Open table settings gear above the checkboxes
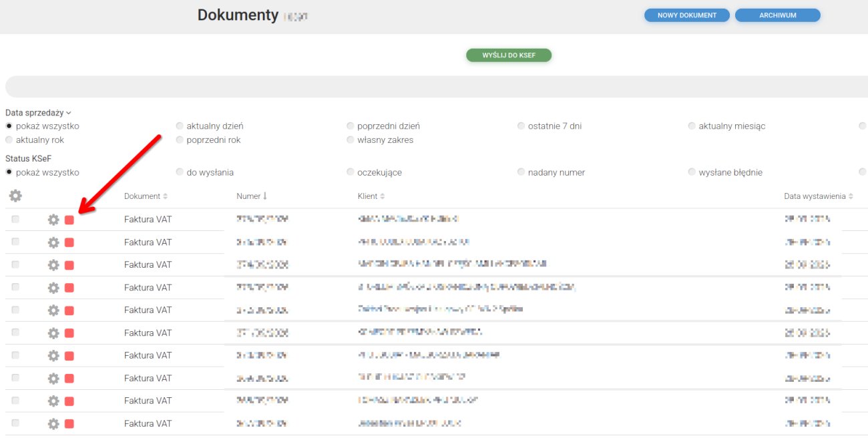The image size is (868, 440). coord(15,196)
